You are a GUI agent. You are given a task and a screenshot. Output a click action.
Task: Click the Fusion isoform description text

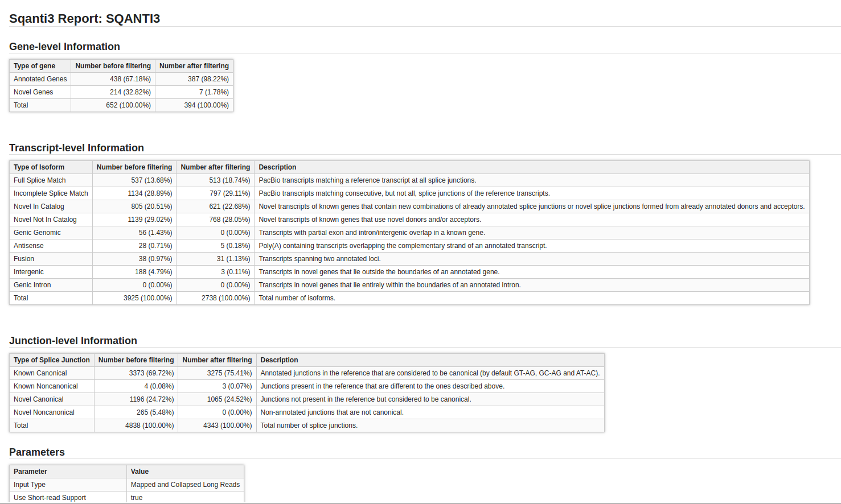coord(319,259)
